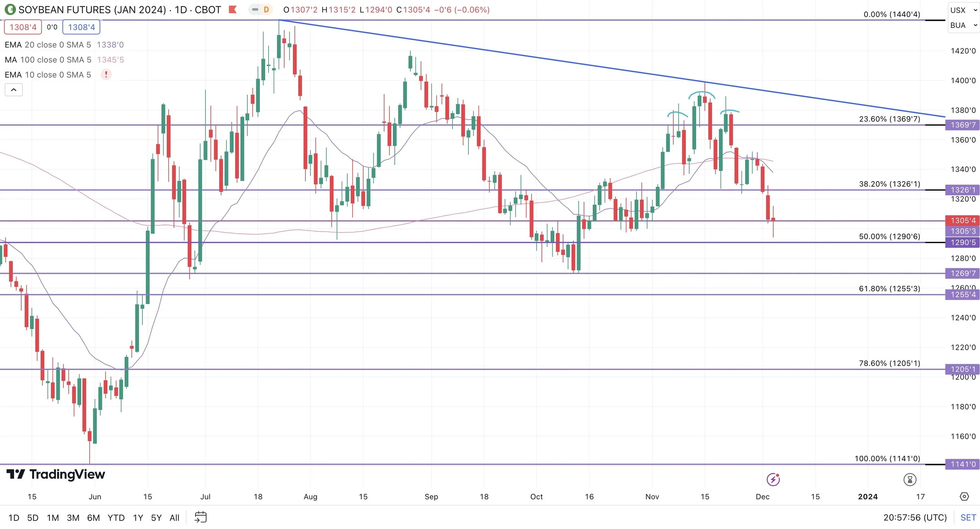
Task: Click the 20:57:56 UTC timezone clock
Action: [x=915, y=518]
